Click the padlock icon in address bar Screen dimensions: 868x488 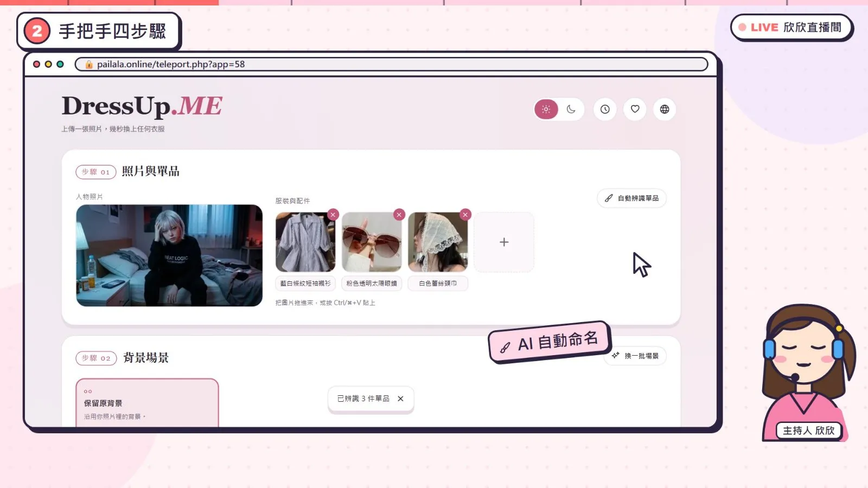[x=89, y=64]
